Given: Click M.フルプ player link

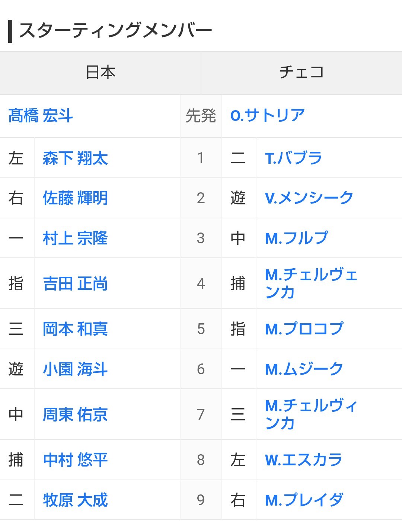Looking at the screenshot, I should (x=297, y=238).
